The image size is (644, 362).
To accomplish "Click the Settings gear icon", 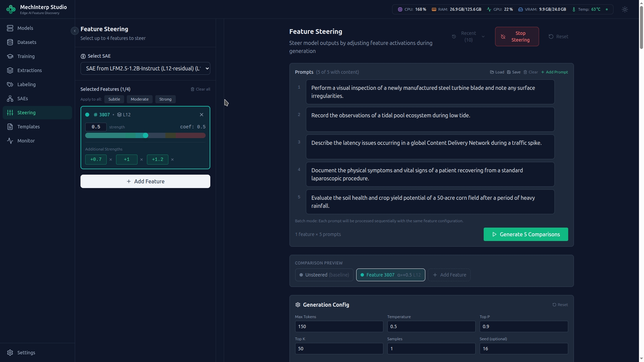I will [10, 353].
